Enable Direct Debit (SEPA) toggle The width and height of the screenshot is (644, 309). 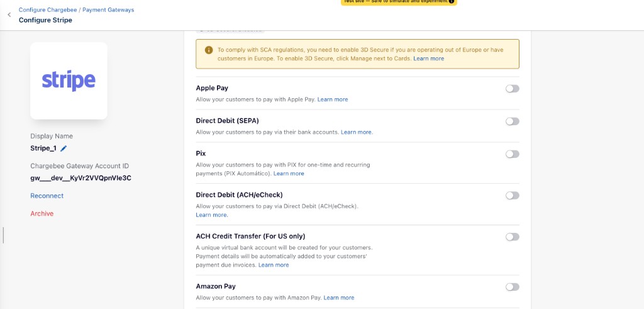pos(512,121)
